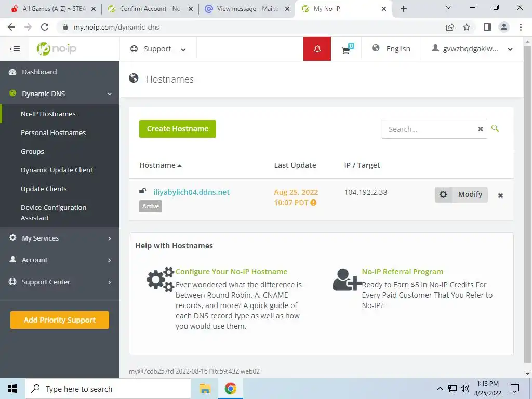Image resolution: width=532 pixels, height=399 pixels.
Task: Open iliyabylich04.ddns.net hostname link
Action: pos(191,192)
